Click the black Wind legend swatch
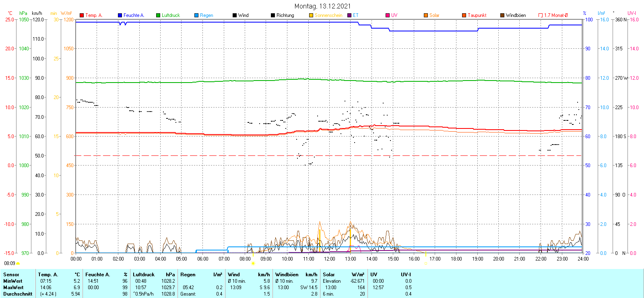Image resolution: width=644 pixels, height=298 pixels. [x=235, y=15]
